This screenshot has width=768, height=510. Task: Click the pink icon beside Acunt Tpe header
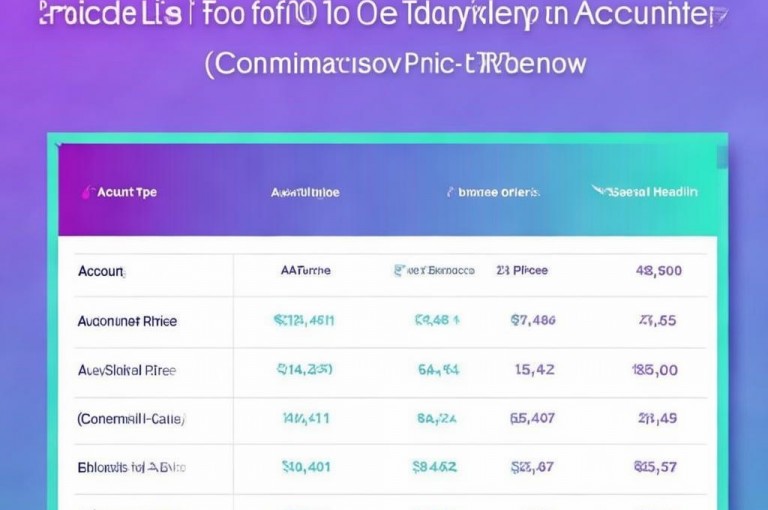pos(87,192)
